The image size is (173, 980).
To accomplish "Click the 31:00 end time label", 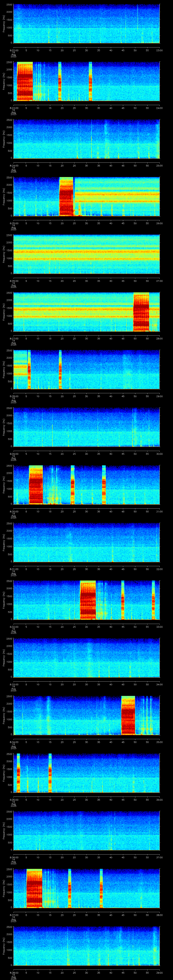I will (159, 511).
